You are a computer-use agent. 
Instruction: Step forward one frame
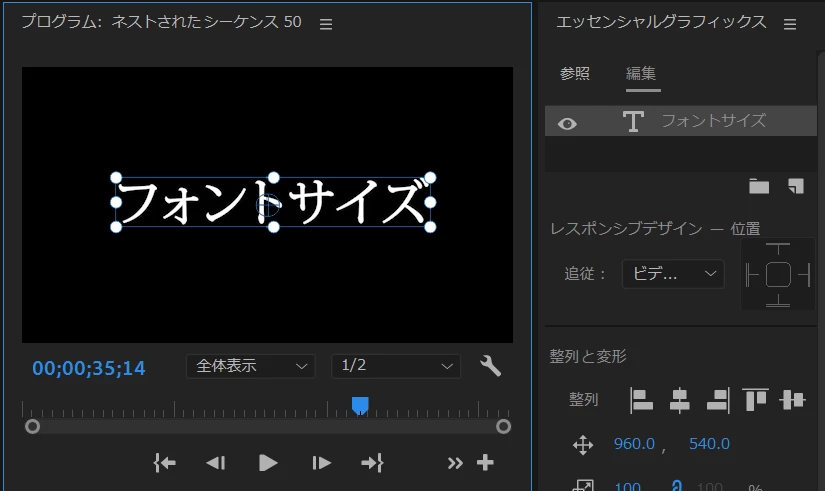tap(321, 463)
